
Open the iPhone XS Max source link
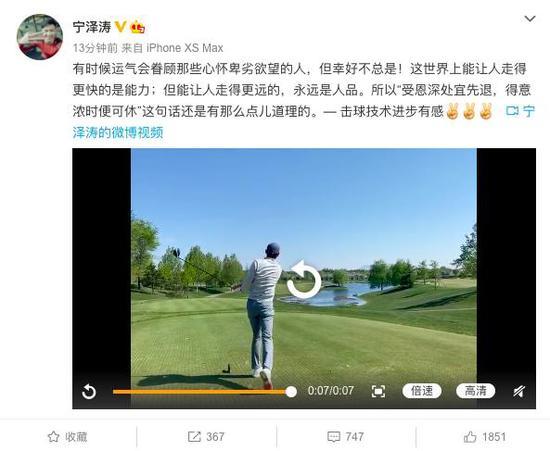tap(185, 48)
